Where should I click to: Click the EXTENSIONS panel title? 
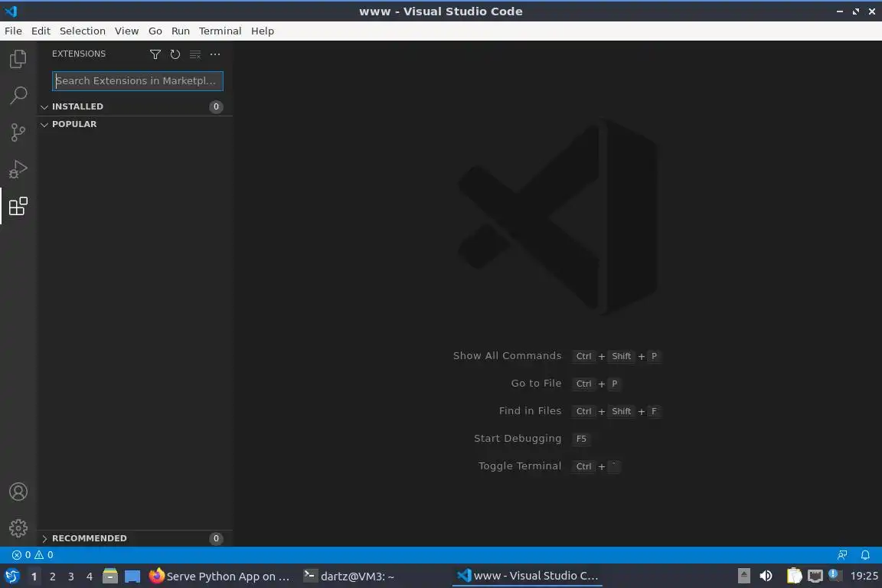pyautogui.click(x=79, y=54)
